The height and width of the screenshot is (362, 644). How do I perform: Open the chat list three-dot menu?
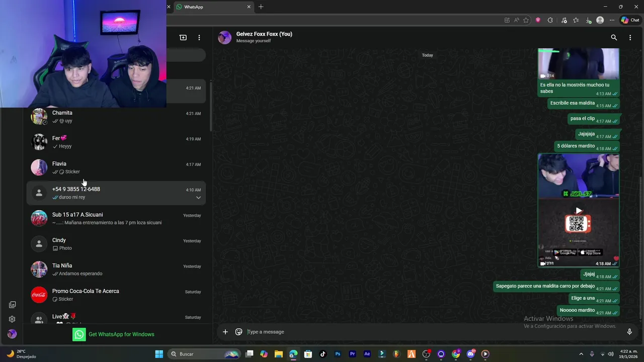(199, 38)
